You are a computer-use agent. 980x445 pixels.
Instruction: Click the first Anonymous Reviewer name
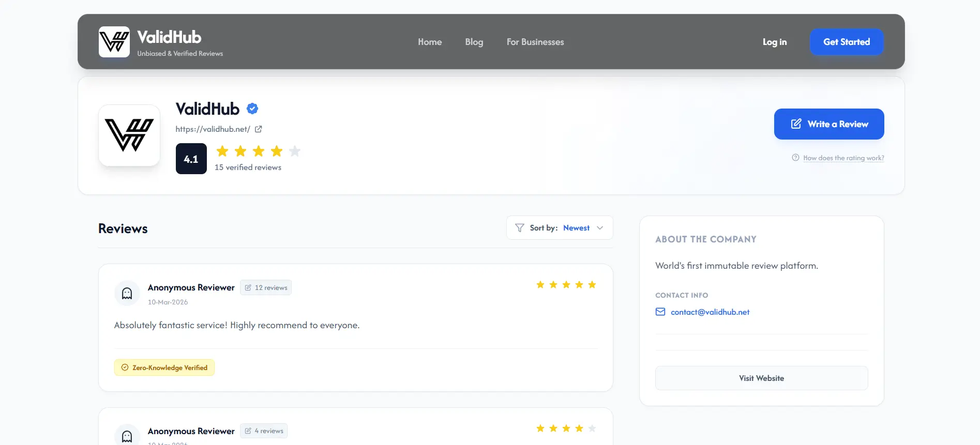tap(191, 287)
